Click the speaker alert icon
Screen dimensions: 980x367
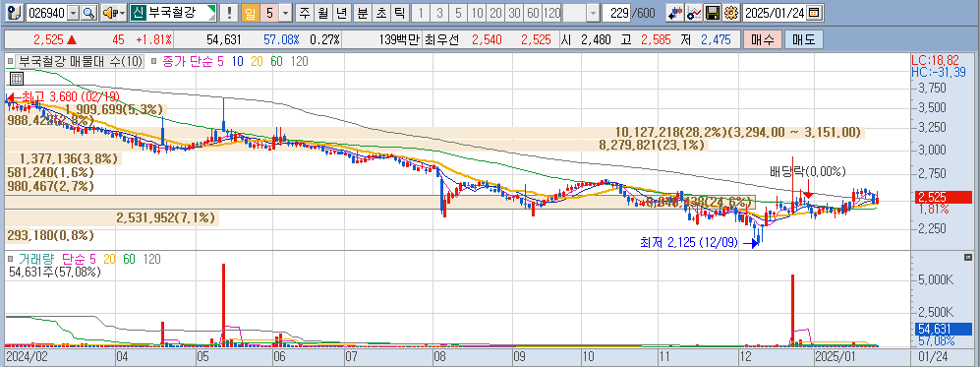tap(109, 13)
